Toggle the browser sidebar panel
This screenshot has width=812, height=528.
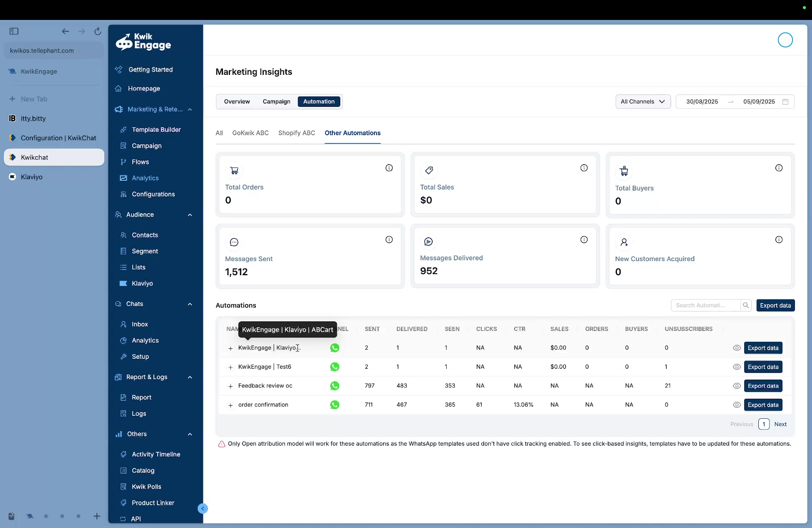(x=14, y=31)
